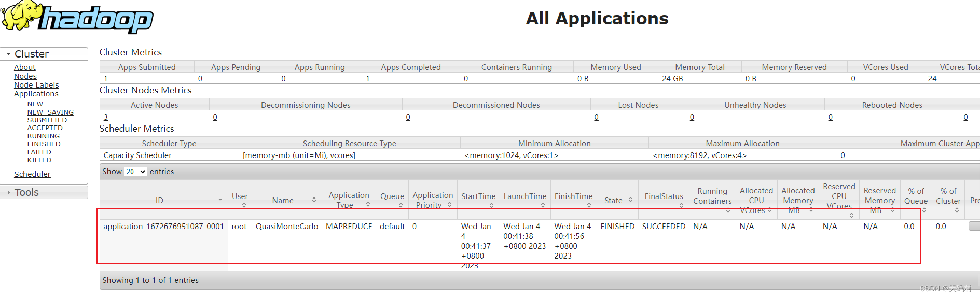Sort by User column arrows
Image resolution: width=980 pixels, height=297 pixels.
(x=244, y=206)
